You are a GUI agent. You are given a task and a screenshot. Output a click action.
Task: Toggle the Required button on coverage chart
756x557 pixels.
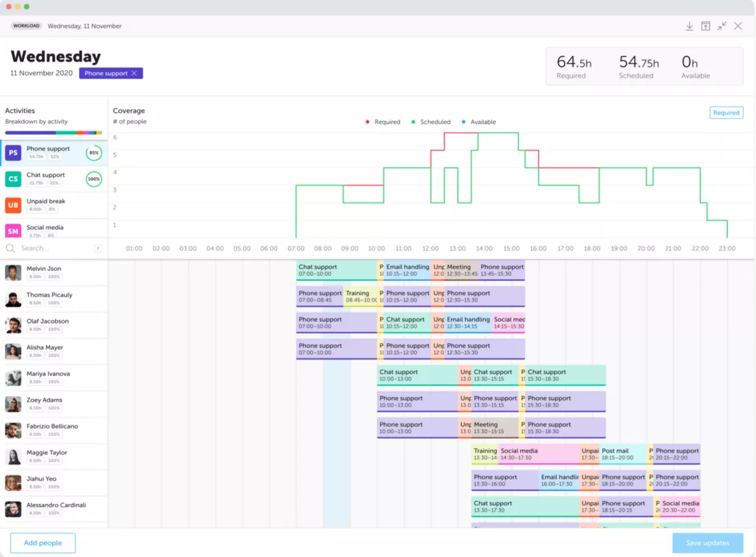(x=726, y=113)
